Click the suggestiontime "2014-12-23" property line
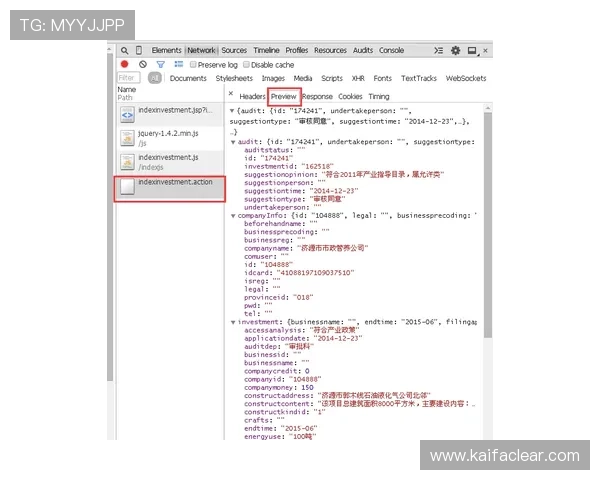This screenshot has height=480, width=600. click(301, 191)
